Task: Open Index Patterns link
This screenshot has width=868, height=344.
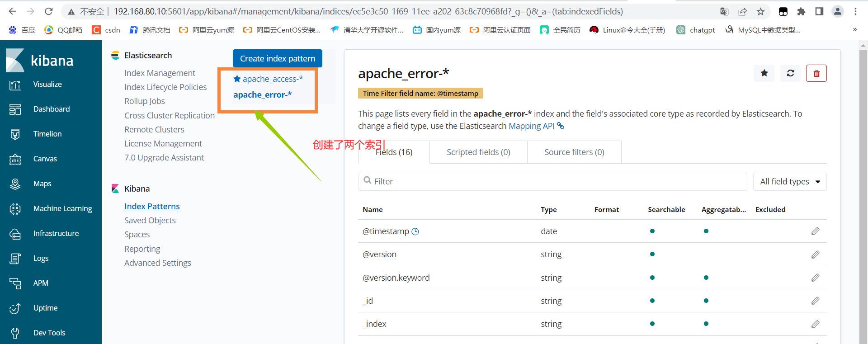Action: (152, 207)
